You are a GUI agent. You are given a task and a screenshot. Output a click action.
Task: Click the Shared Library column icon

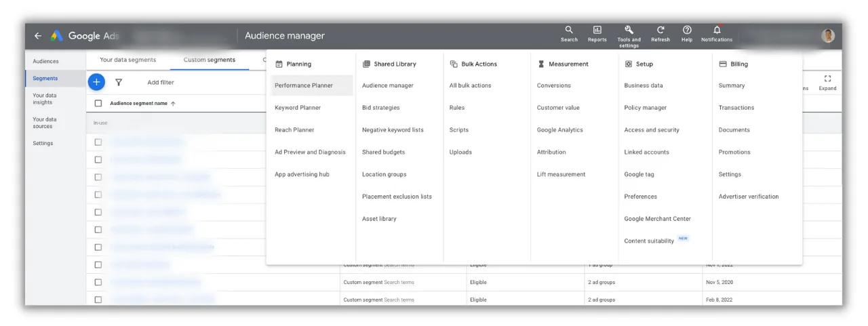coord(366,64)
